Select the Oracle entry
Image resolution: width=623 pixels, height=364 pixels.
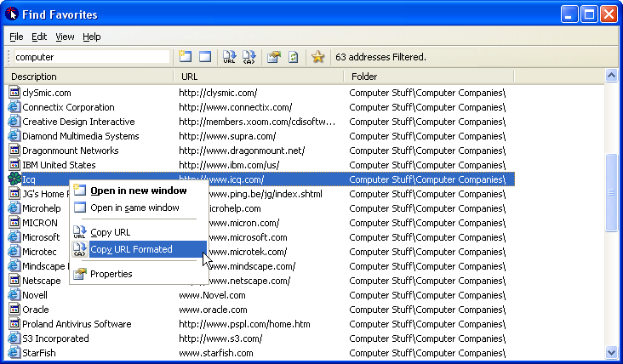pyautogui.click(x=260, y=310)
